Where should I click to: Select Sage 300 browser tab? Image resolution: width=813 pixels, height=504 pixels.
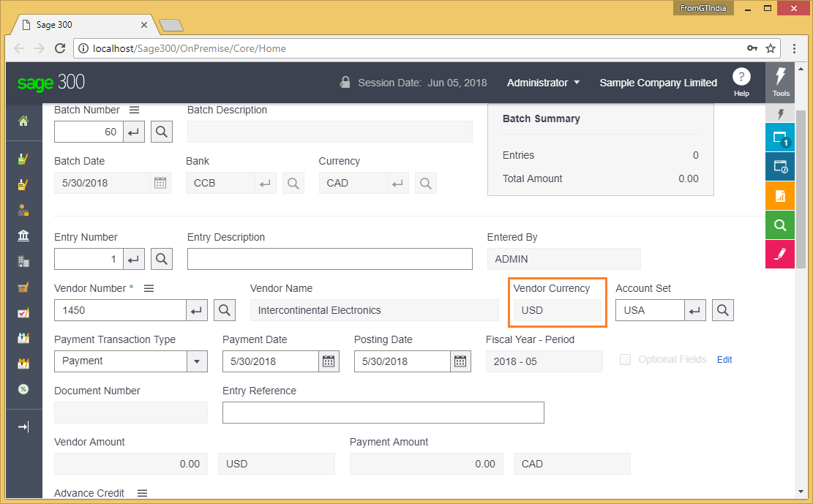[x=83, y=25]
